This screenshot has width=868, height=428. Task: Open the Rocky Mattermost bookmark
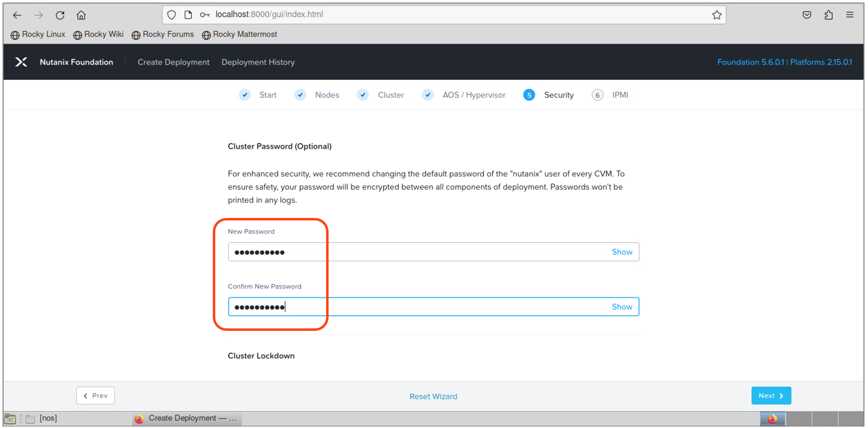239,35
